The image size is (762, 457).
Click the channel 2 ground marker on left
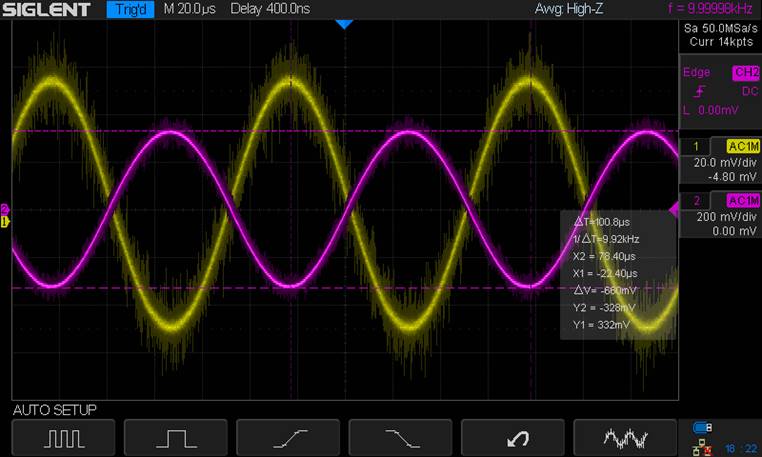pyautogui.click(x=4, y=209)
